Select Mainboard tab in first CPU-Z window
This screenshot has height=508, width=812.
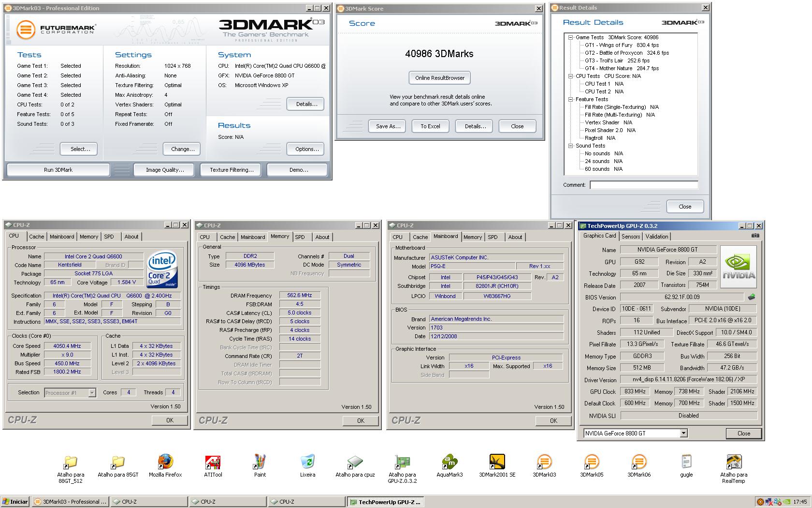(62, 237)
